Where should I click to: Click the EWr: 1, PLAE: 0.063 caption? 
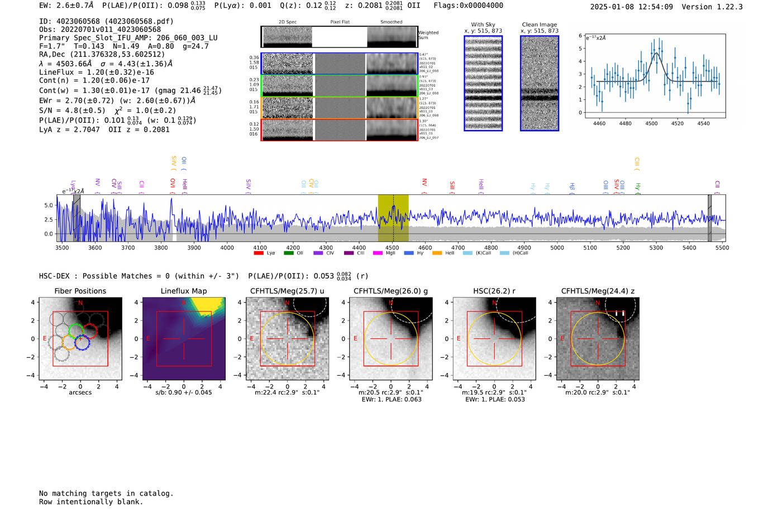tap(391, 400)
